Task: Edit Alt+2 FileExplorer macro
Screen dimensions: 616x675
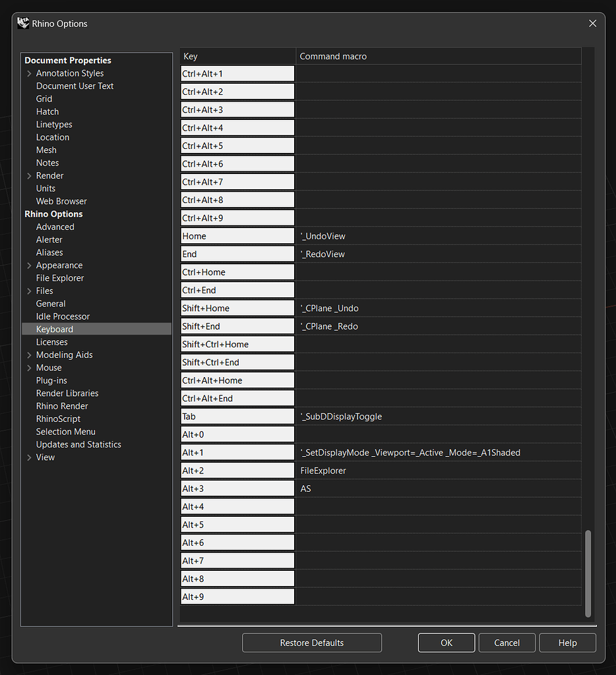Action: pos(439,471)
